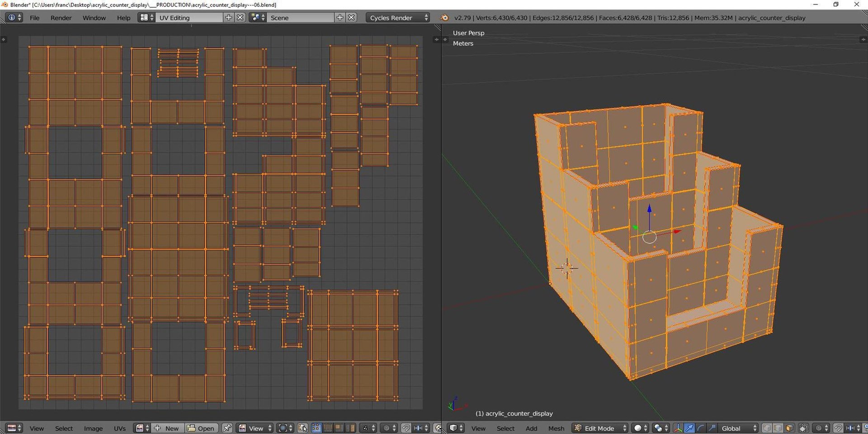Viewport: 868px width, 434px height.
Task: Delete the UV Editing screen layout
Action: 240,18
